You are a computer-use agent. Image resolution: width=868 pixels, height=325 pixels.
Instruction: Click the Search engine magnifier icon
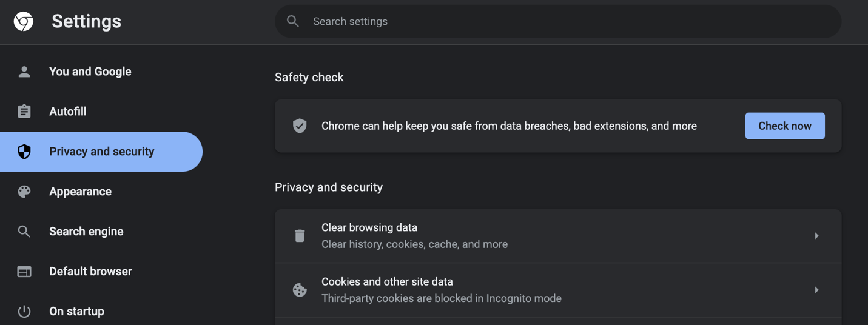[x=24, y=232]
